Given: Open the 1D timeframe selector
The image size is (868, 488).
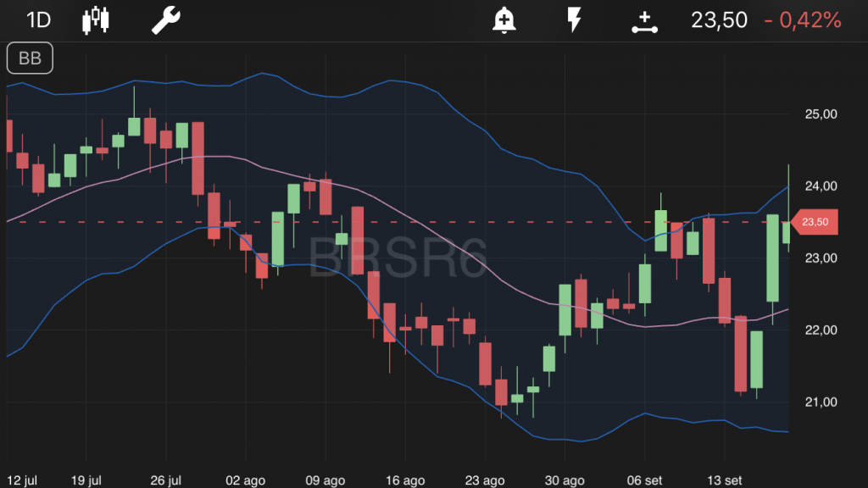Looking at the screenshot, I should (x=38, y=20).
